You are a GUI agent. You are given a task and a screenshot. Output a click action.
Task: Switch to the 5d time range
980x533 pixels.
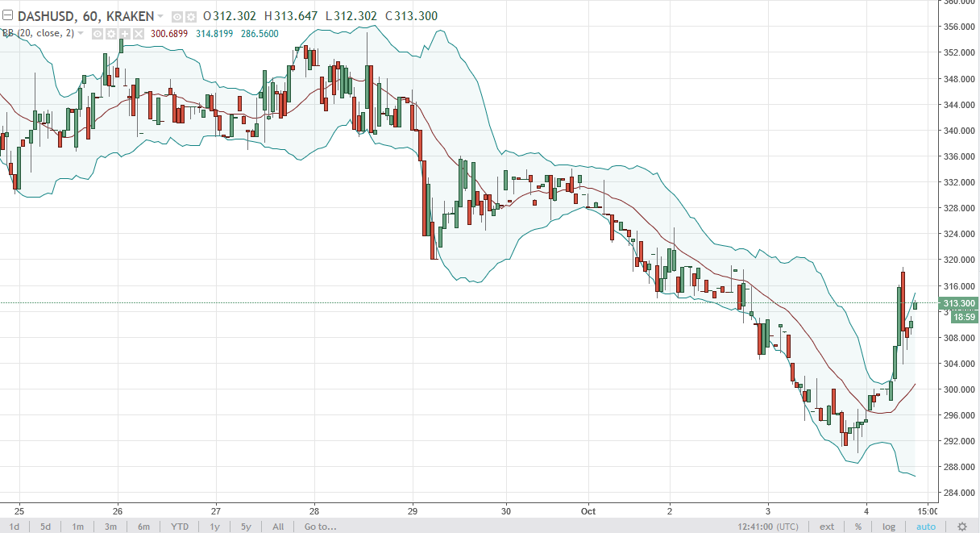(x=46, y=527)
